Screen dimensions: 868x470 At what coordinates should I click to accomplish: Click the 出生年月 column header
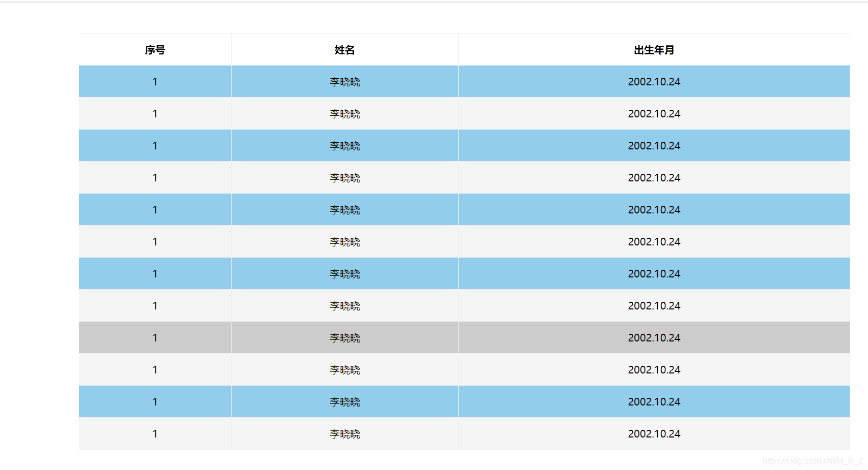(x=654, y=50)
